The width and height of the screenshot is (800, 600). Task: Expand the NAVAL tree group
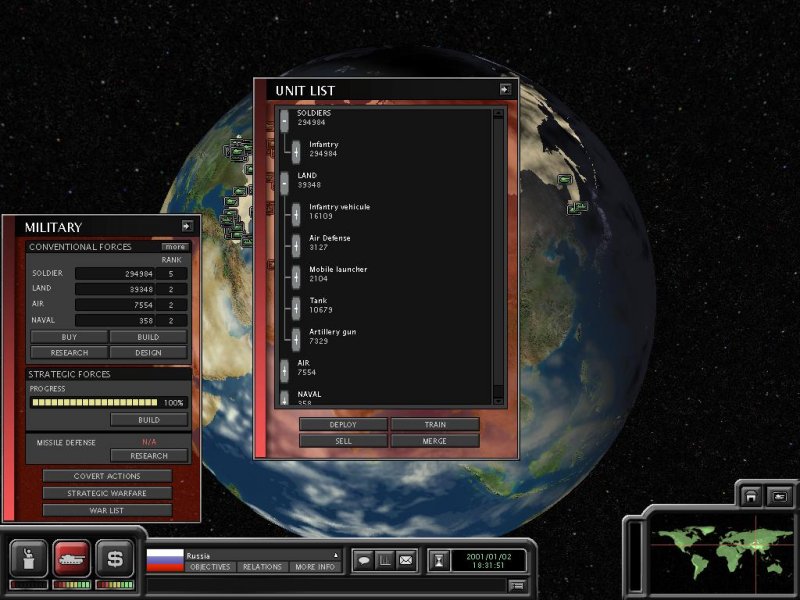click(x=284, y=398)
